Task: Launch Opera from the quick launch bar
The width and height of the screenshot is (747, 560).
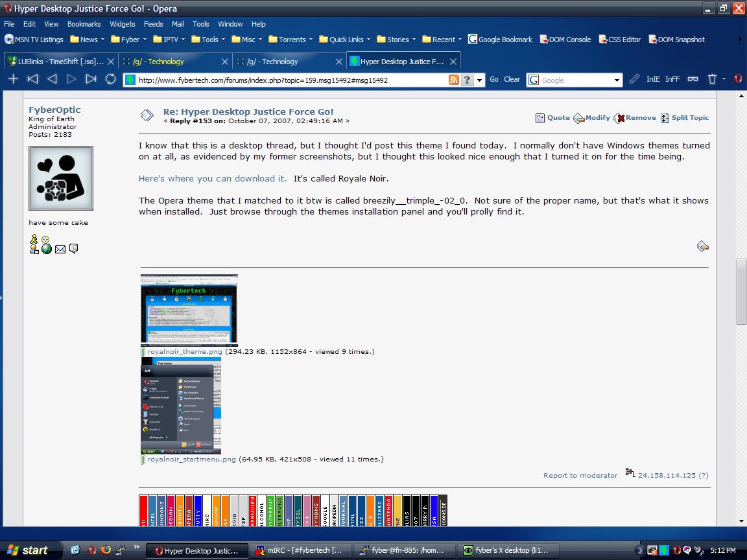Action: click(92, 550)
